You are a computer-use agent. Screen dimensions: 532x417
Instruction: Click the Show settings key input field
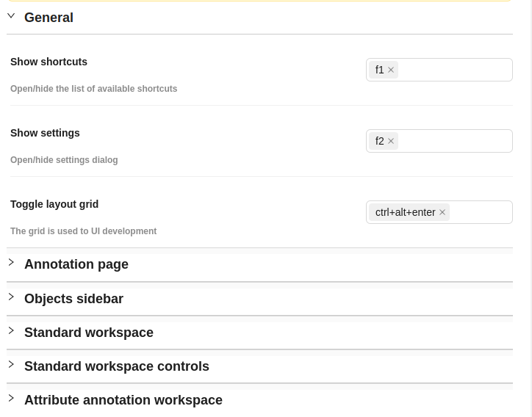[456, 141]
